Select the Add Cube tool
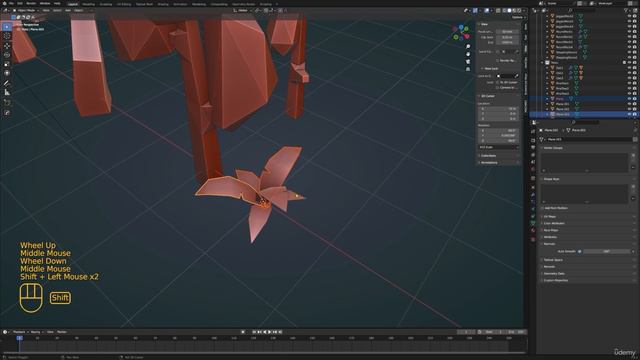Viewport: 640px width, 360px height. click(7, 102)
